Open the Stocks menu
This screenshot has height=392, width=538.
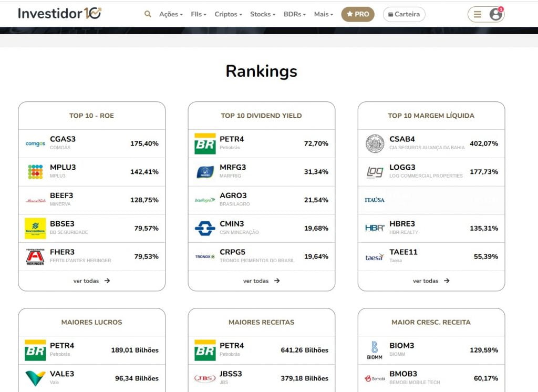(263, 14)
